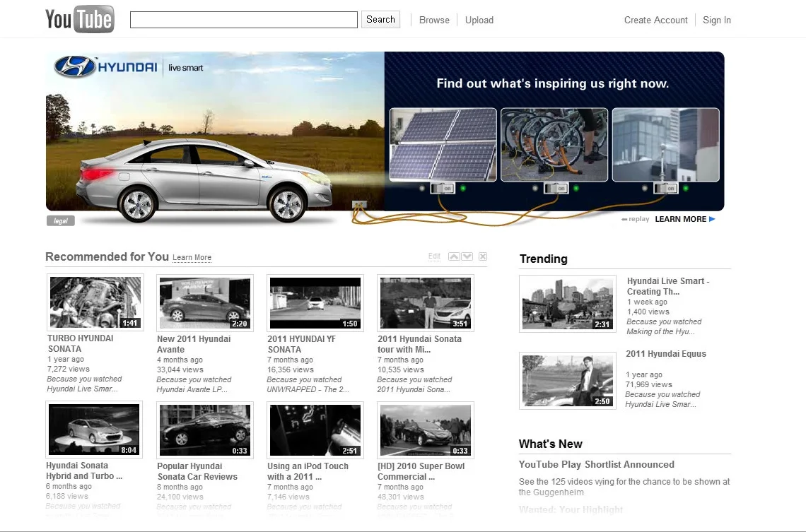Open Hyundai Sonata Hybrid and Turbo thumbnail
This screenshot has width=806, height=532.
click(x=94, y=430)
